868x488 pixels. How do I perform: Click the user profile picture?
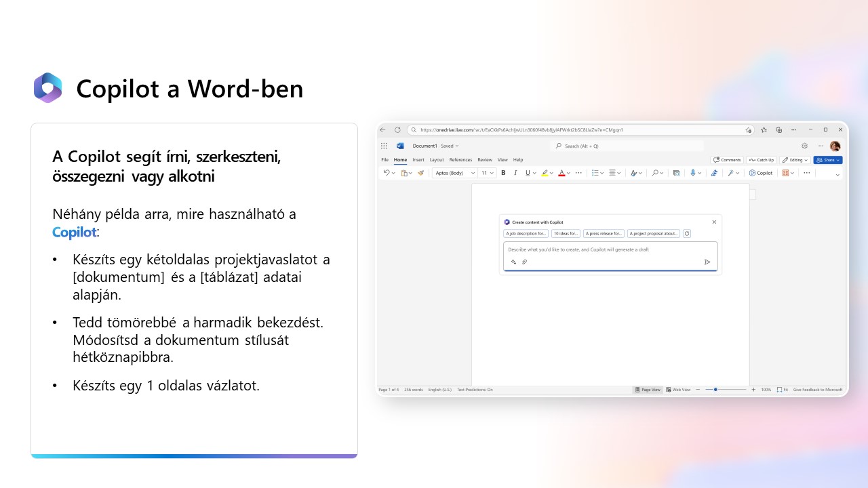835,146
